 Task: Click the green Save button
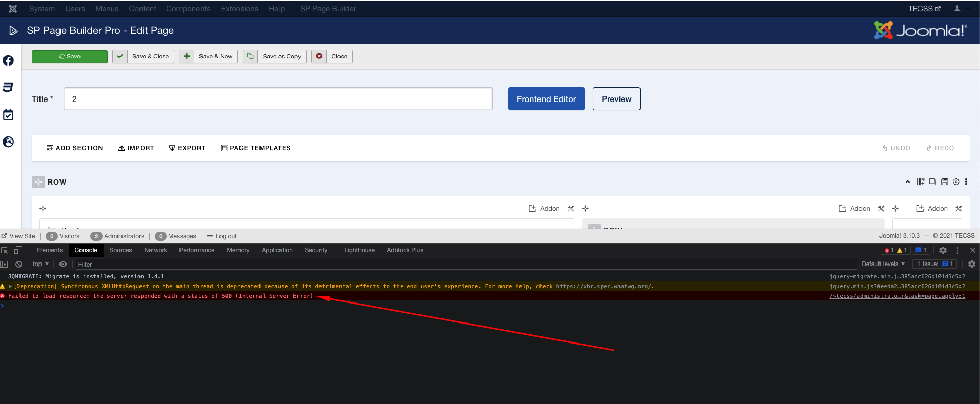coord(70,56)
